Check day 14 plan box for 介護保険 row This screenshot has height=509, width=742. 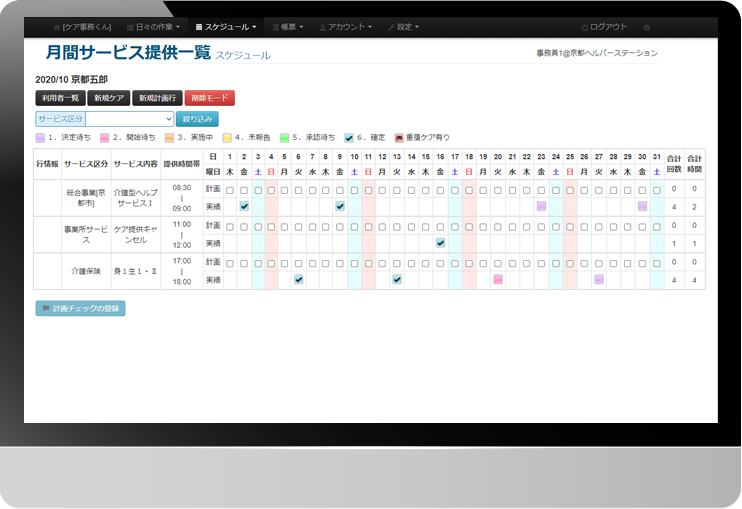point(412,263)
